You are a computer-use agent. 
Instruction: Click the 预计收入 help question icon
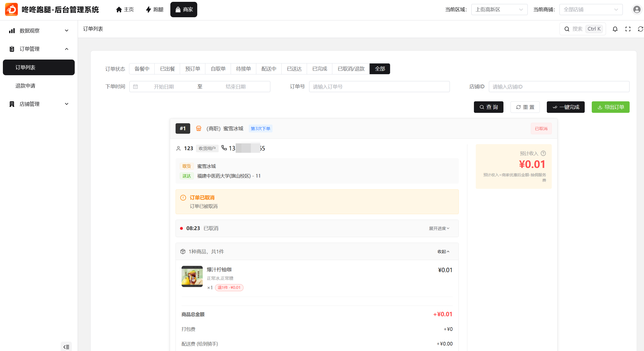[543, 153]
